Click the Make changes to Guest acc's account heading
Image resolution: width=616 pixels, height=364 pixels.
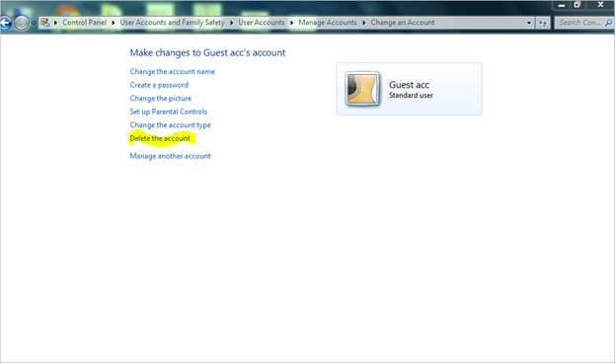pyautogui.click(x=207, y=52)
